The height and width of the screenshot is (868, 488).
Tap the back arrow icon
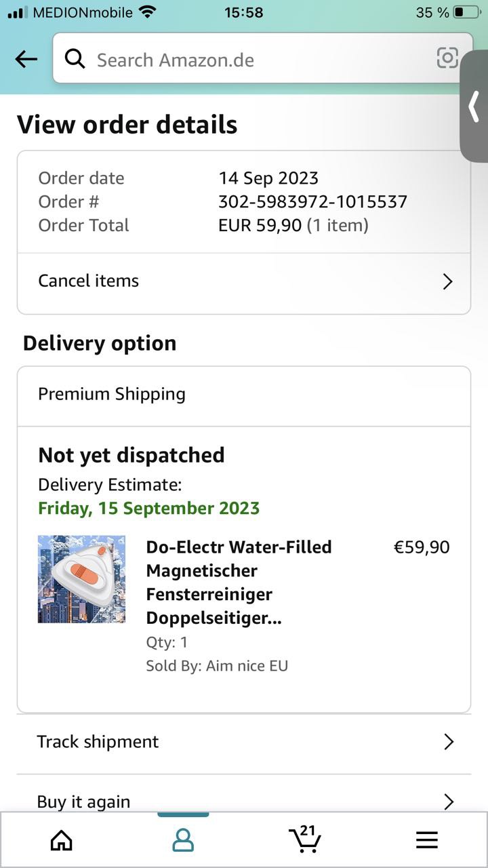point(26,60)
